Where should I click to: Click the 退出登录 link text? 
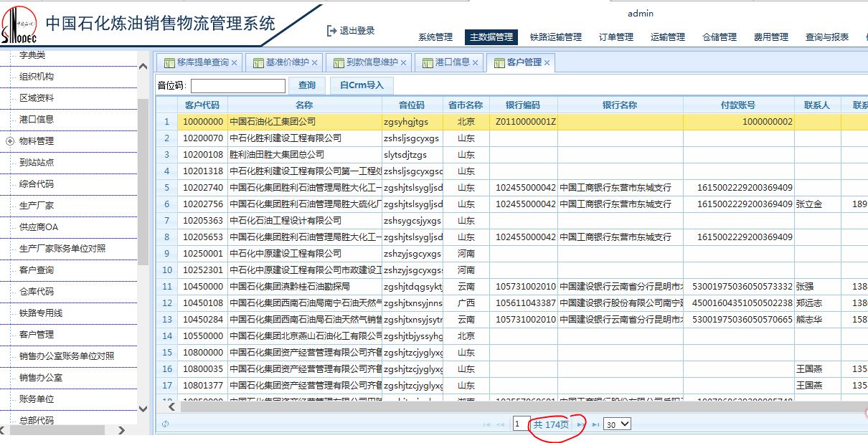[x=357, y=31]
